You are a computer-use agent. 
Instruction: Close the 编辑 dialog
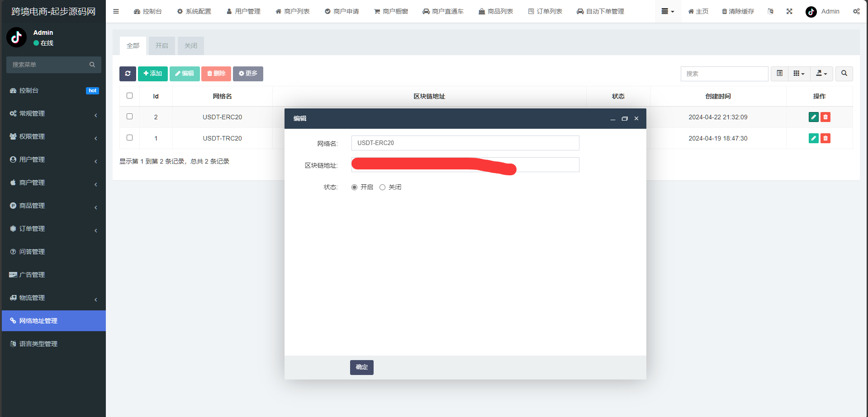coord(636,119)
